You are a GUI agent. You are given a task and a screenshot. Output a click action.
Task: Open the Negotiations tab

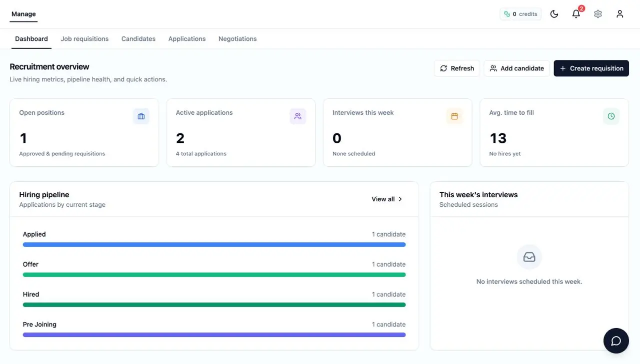237,39
